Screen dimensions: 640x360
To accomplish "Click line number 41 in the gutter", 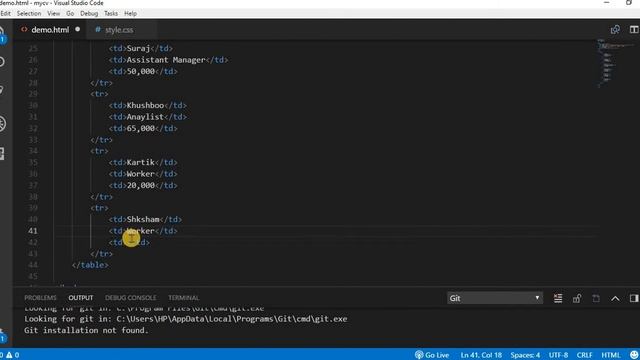I will pyautogui.click(x=33, y=231).
